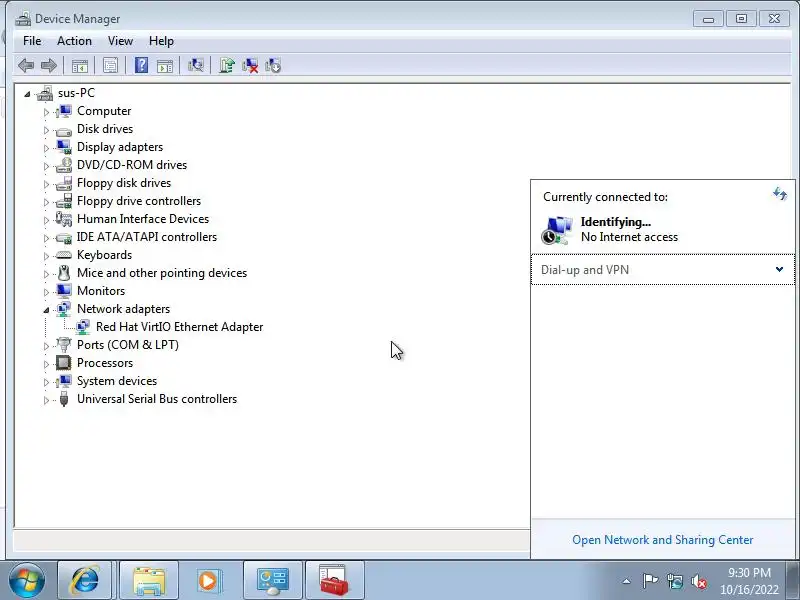Launch Windows Media Player from taskbar

tap(208, 580)
